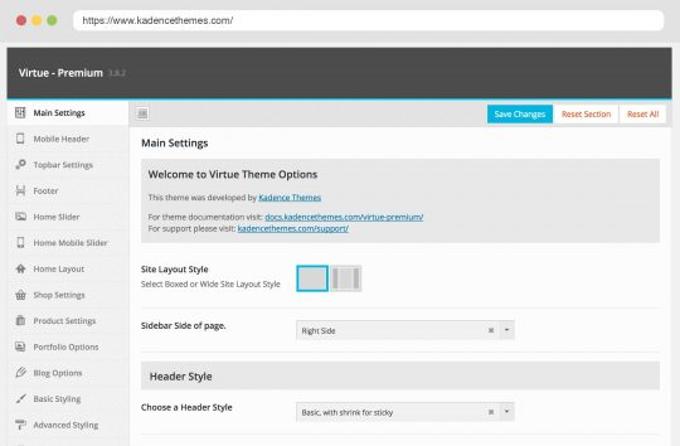This screenshot has height=446, width=680.
Task: Clear the Right Side sidebar selection
Action: click(490, 330)
